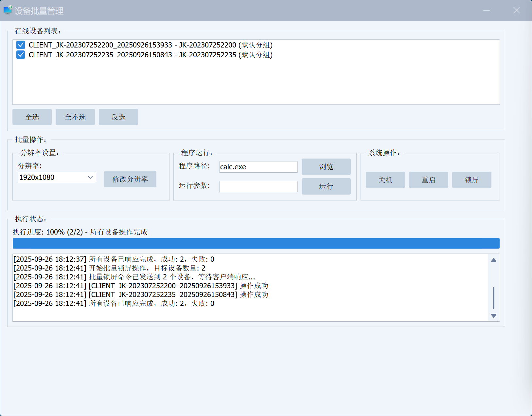Lock device screens with 锁屏 button
This screenshot has width=532, height=416.
tap(471, 180)
